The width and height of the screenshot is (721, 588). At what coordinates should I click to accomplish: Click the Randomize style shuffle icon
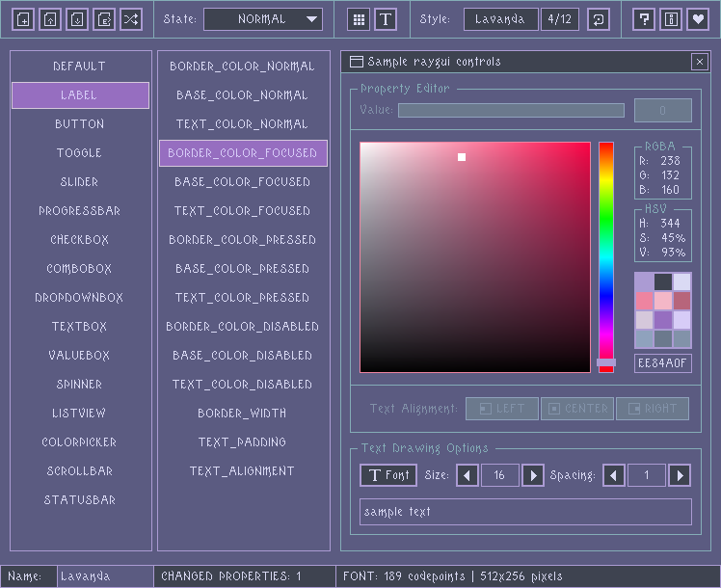[x=132, y=19]
